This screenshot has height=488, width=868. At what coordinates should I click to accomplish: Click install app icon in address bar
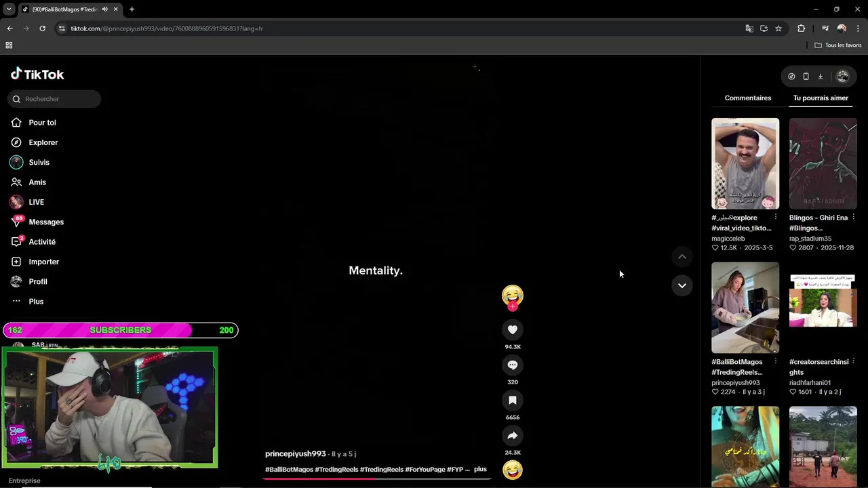click(764, 28)
